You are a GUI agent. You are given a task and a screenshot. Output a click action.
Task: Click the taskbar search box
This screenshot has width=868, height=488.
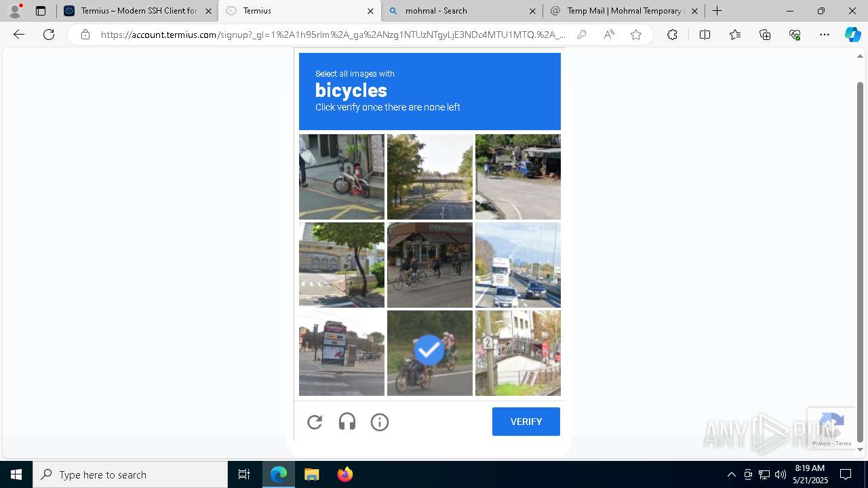[130, 474]
